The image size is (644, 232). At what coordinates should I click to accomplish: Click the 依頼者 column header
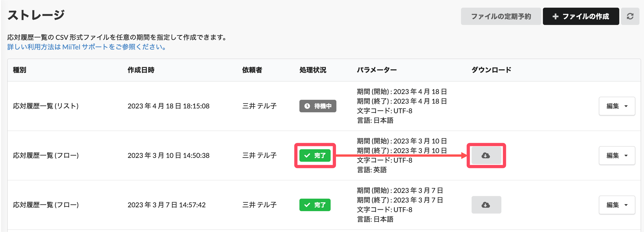252,70
